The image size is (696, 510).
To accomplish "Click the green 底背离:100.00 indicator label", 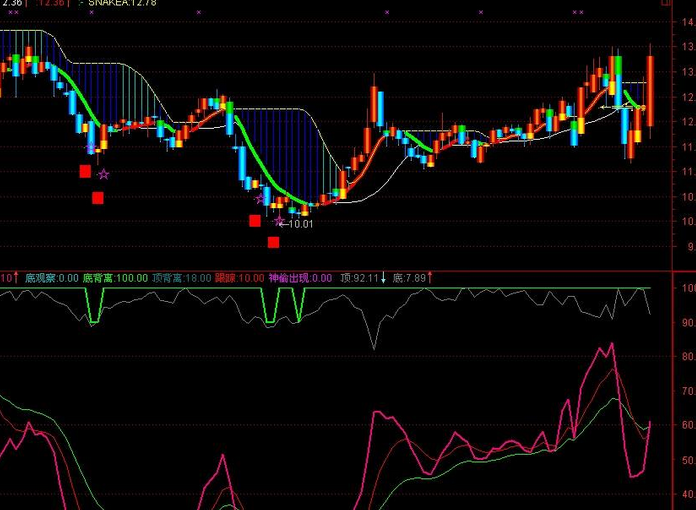I will (x=115, y=278).
